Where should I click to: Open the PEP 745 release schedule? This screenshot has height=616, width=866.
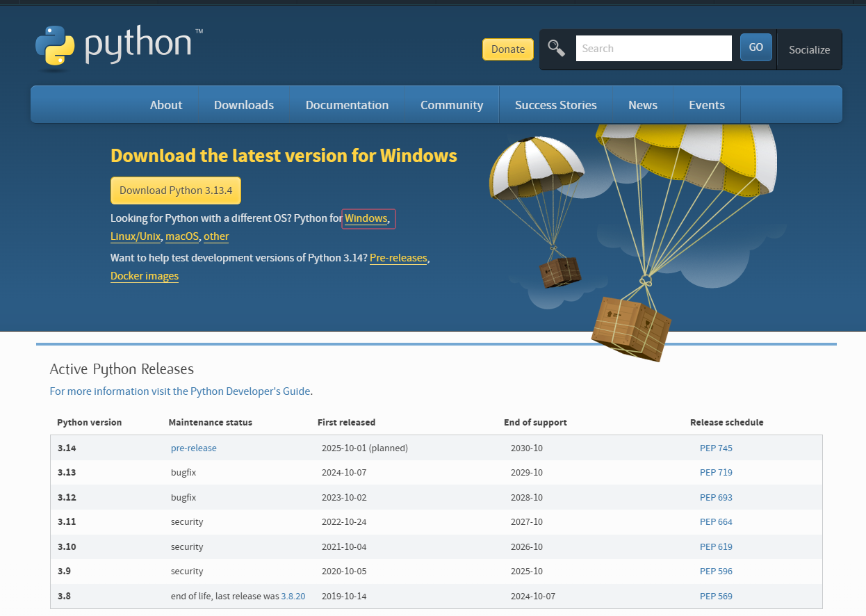(716, 448)
